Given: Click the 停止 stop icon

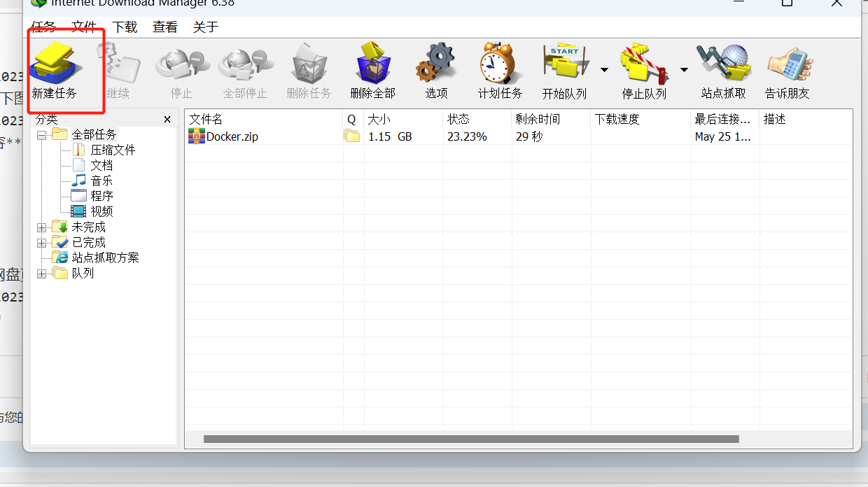Looking at the screenshot, I should pyautogui.click(x=181, y=64).
